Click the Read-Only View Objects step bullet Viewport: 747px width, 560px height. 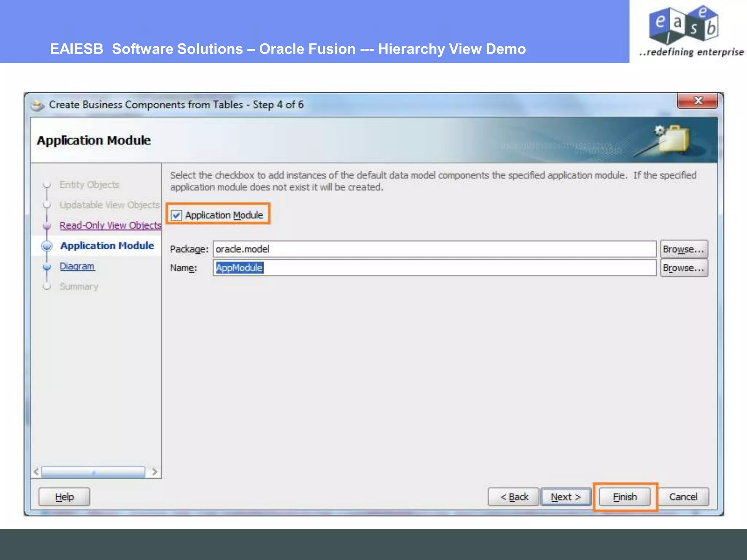47,226
